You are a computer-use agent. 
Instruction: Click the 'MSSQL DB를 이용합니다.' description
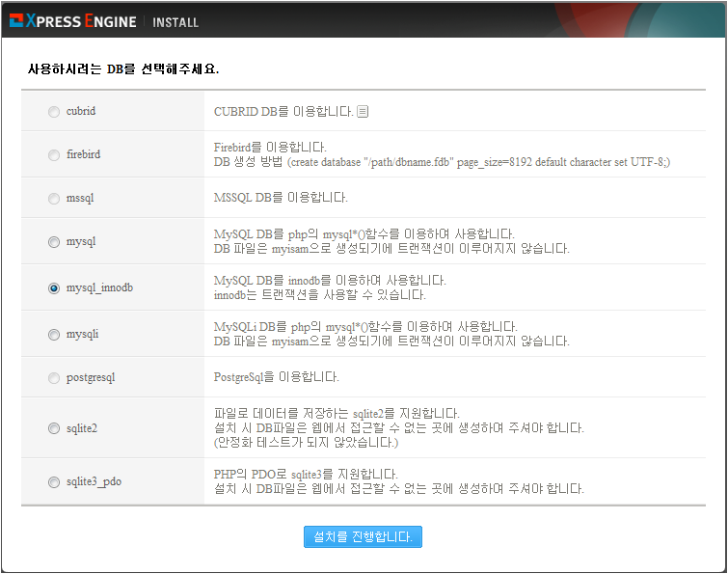click(x=281, y=198)
